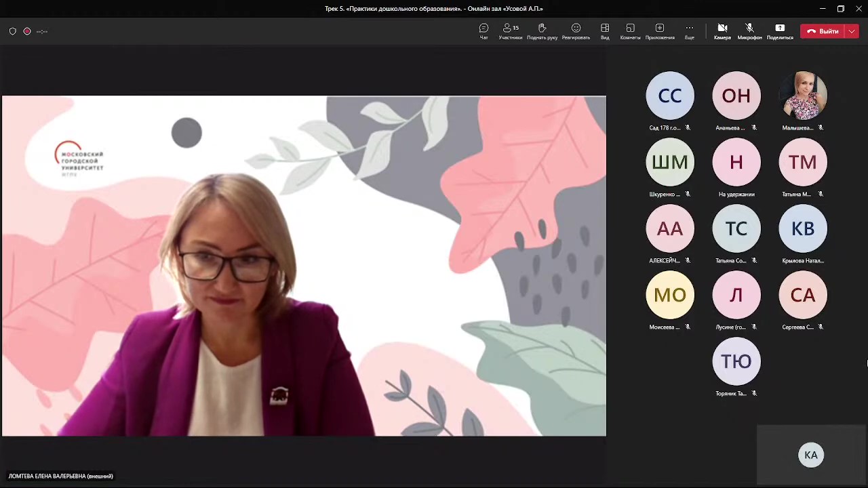Viewport: 868px width, 488px height.
Task: Open the Вид (View) layout options
Action: point(605,30)
